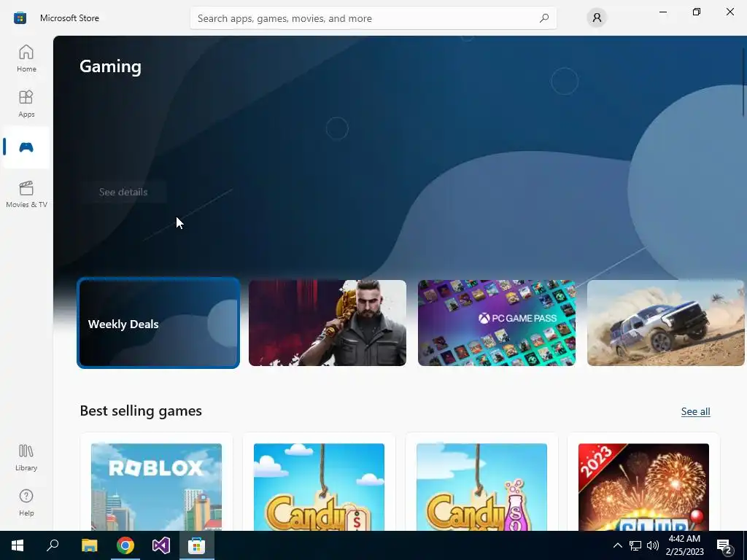
Task: Open the Apps section in sidebar
Action: click(x=26, y=104)
